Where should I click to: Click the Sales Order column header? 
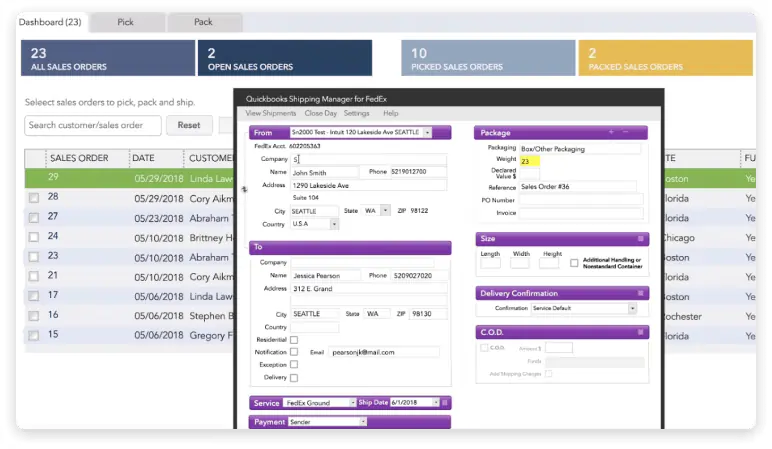click(79, 158)
